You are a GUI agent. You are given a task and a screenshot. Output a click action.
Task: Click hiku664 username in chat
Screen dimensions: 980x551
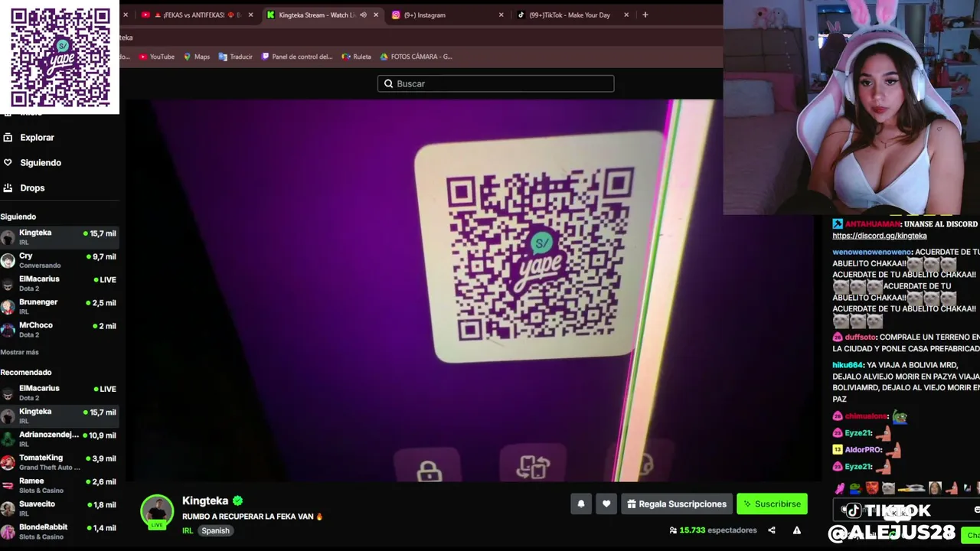point(848,365)
